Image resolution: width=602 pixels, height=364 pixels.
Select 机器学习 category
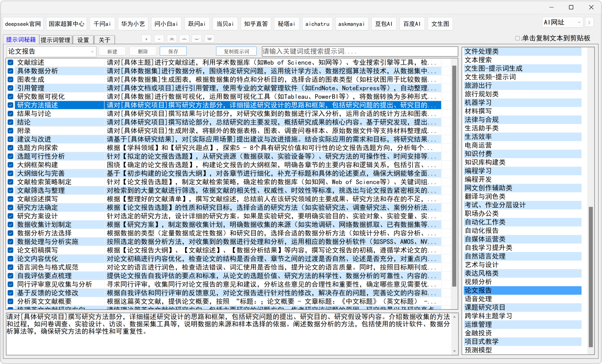click(x=523, y=103)
